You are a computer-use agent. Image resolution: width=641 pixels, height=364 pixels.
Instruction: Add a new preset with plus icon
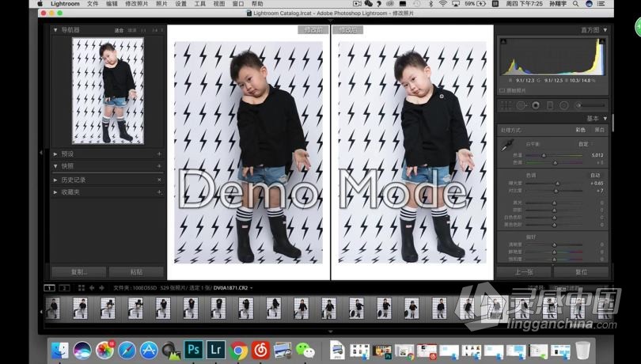(x=159, y=154)
